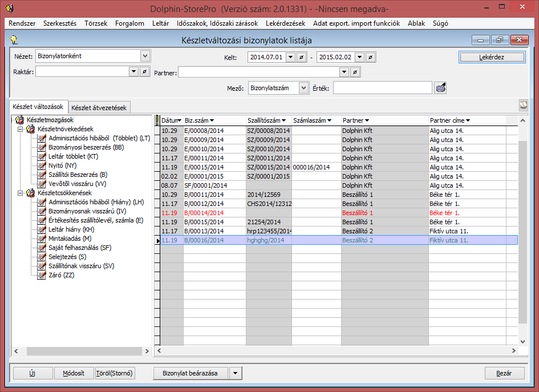Open the Lekérdezések menu
The width and height of the screenshot is (539, 392).
pyautogui.click(x=285, y=23)
